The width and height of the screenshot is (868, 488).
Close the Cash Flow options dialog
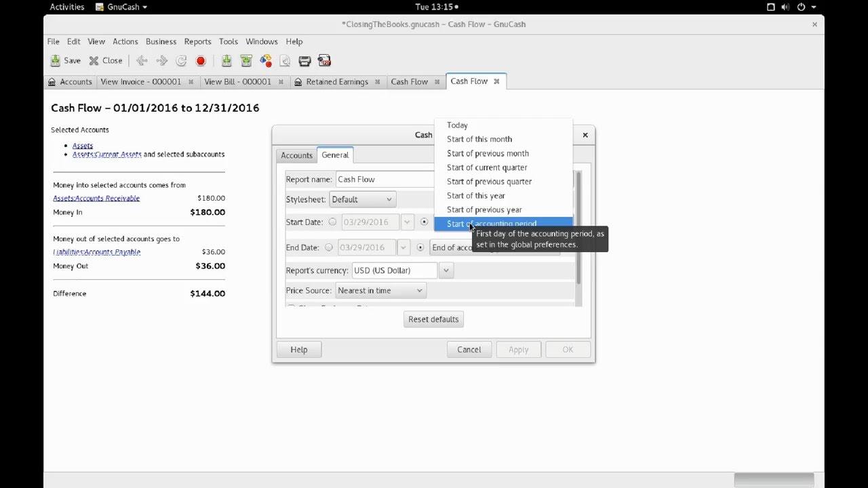pyautogui.click(x=585, y=135)
